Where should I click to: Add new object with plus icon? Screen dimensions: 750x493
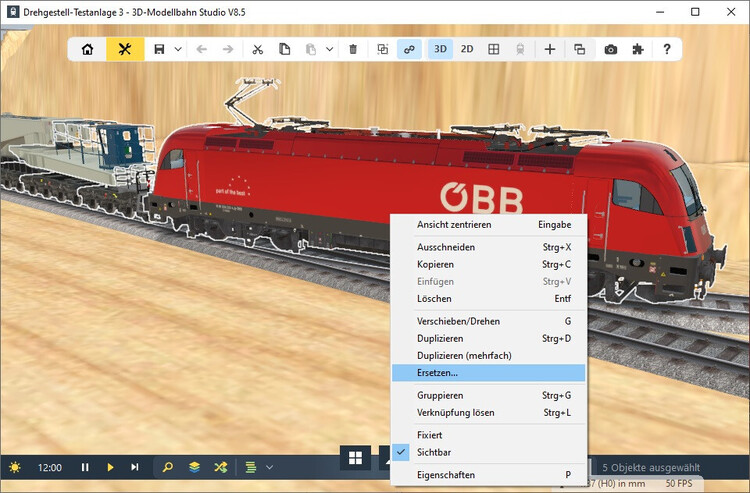(550, 49)
